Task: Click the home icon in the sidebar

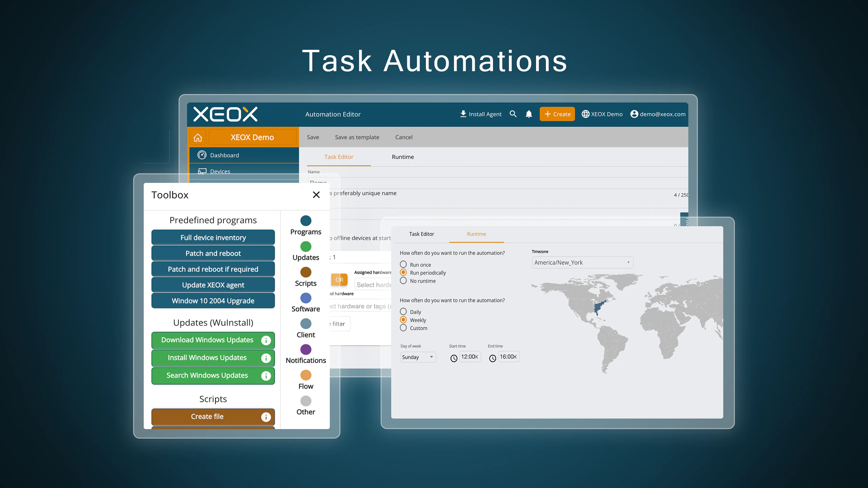Action: (x=198, y=137)
